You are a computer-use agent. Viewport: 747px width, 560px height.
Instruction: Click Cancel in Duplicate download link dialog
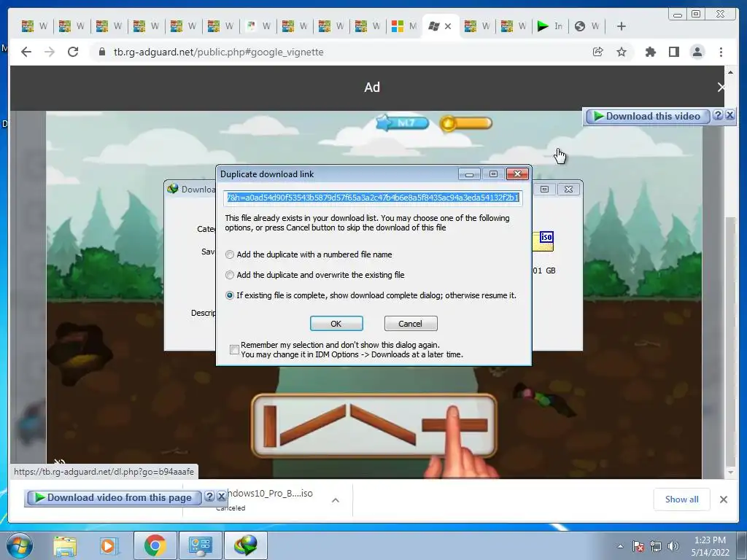tap(410, 323)
